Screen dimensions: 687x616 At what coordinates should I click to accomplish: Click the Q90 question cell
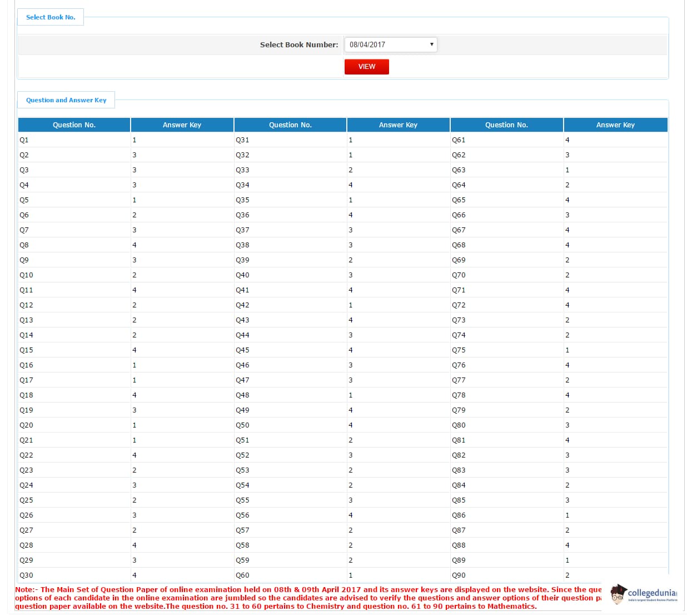pyautogui.click(x=459, y=575)
